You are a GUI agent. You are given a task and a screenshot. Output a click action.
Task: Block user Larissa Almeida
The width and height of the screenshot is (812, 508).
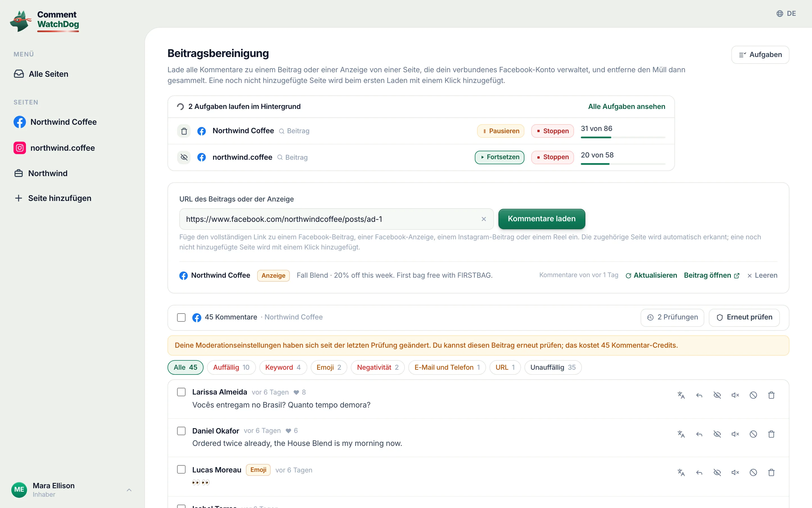click(x=753, y=395)
